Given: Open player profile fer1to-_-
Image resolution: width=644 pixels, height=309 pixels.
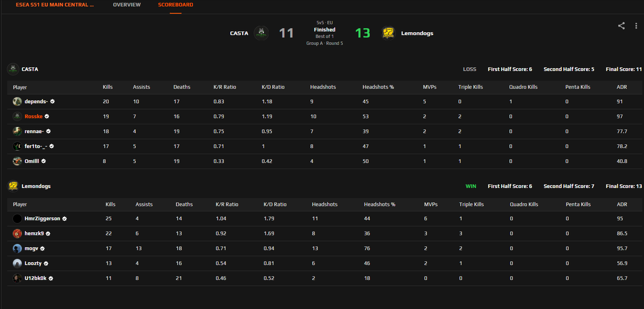Looking at the screenshot, I should 36,146.
